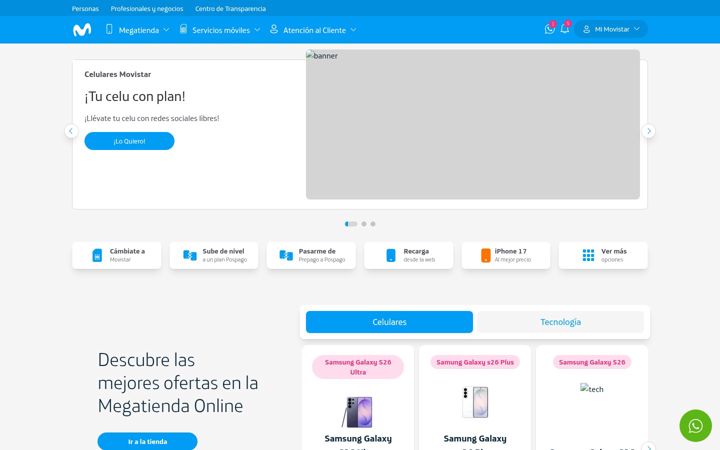This screenshot has height=450, width=720.
Task: Click the Samung Galaxy s26 Plus phone image
Action: pyautogui.click(x=475, y=402)
